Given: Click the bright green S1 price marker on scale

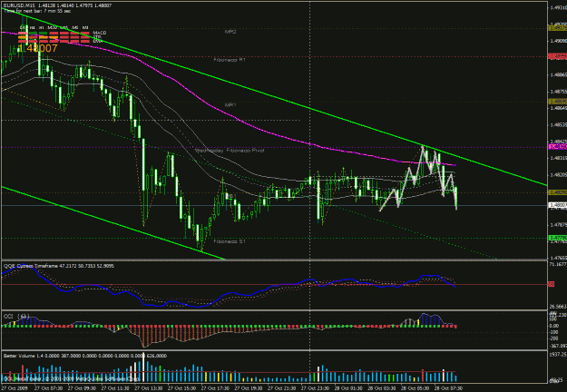Looking at the screenshot, I should 558,238.
